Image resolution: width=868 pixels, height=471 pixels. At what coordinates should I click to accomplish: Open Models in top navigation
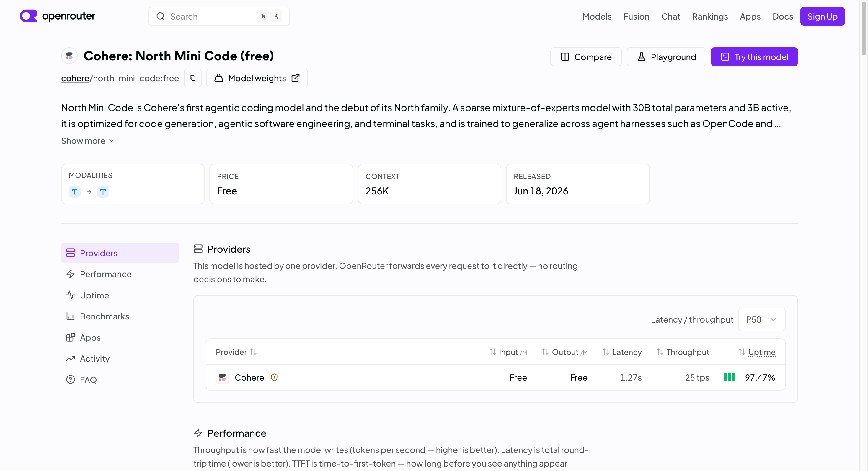597,17
